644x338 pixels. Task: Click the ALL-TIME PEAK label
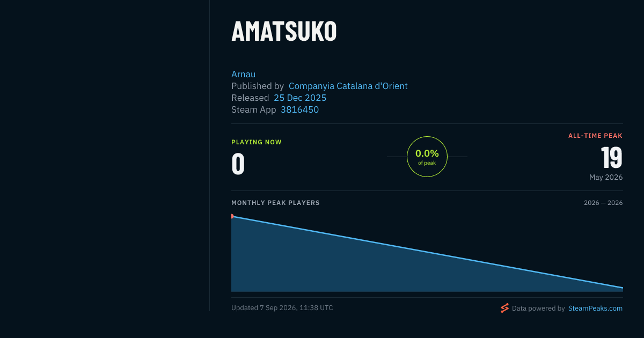click(x=595, y=136)
